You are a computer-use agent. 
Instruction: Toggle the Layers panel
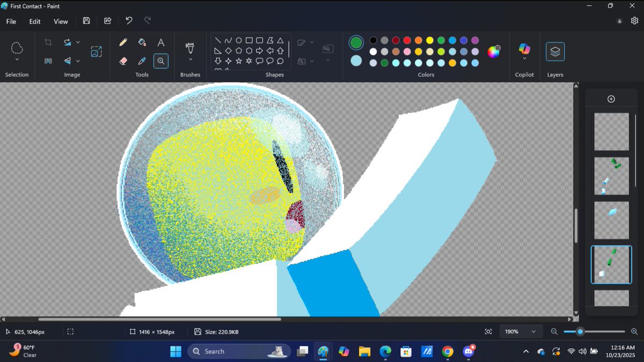(x=555, y=51)
